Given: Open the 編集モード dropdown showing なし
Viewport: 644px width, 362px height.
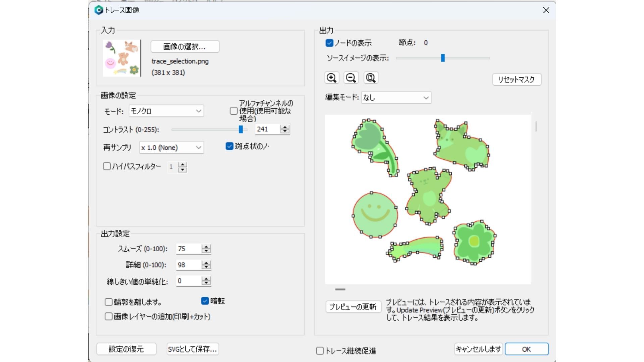Looking at the screenshot, I should 396,98.
